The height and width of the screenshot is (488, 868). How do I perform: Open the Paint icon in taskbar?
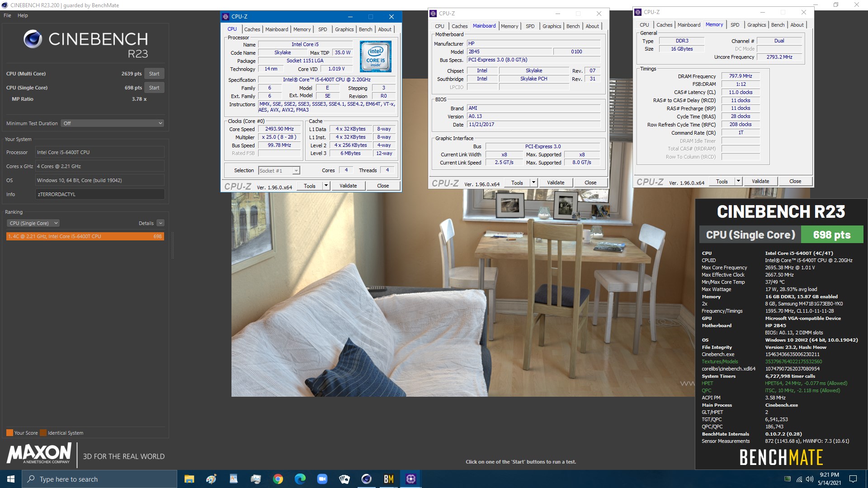(211, 479)
